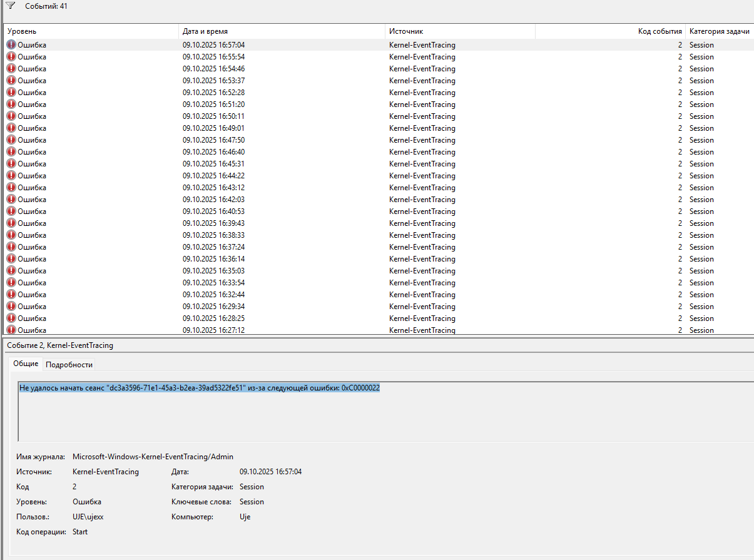Viewport: 754px width, 560px height.
Task: Click the log name 'Microsoft-Windows-Kernel-EventTracing/Admin'
Action: [153, 457]
